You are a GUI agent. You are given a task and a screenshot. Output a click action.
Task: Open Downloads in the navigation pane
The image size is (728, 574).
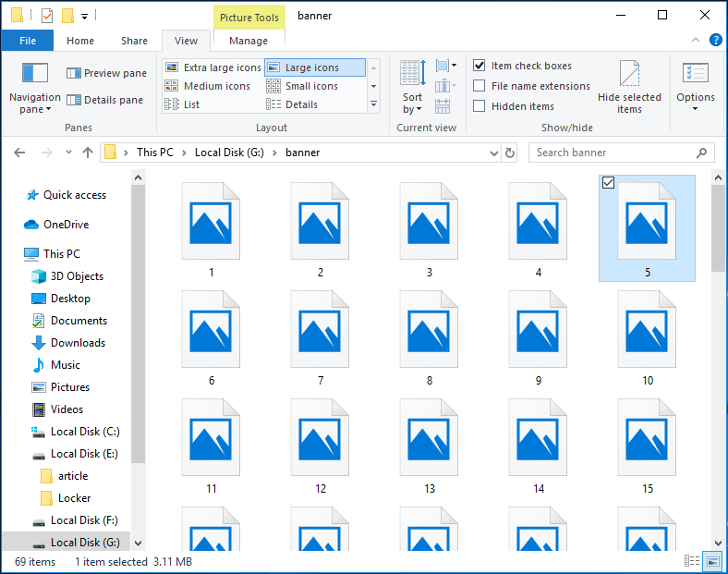(78, 343)
